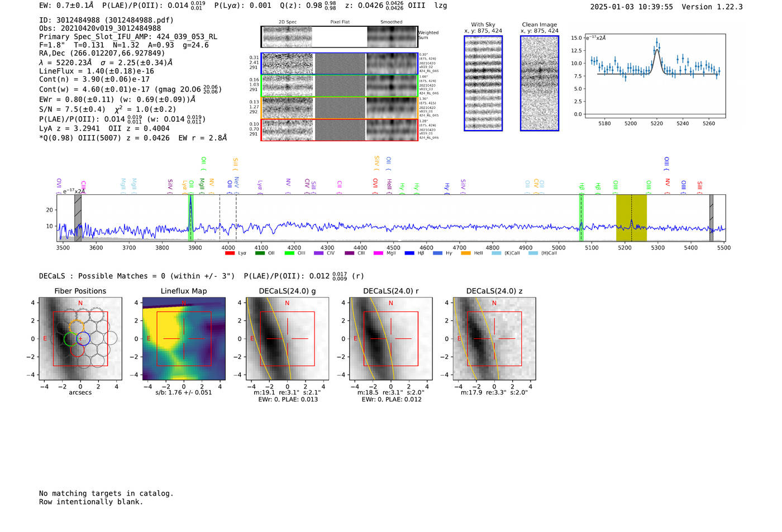Click the m:17.9 re:3.3" s:2.0" caption

tap(494, 392)
